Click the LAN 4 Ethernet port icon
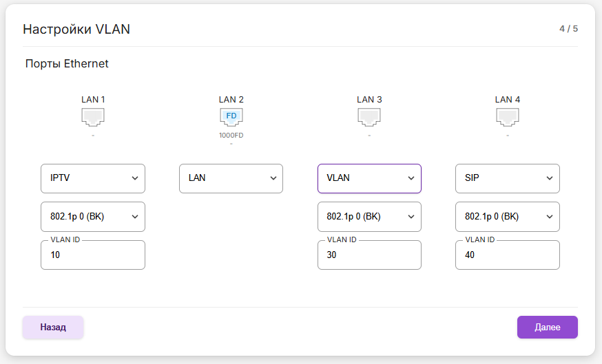Image resolution: width=602 pixels, height=364 pixels. pyautogui.click(x=508, y=117)
